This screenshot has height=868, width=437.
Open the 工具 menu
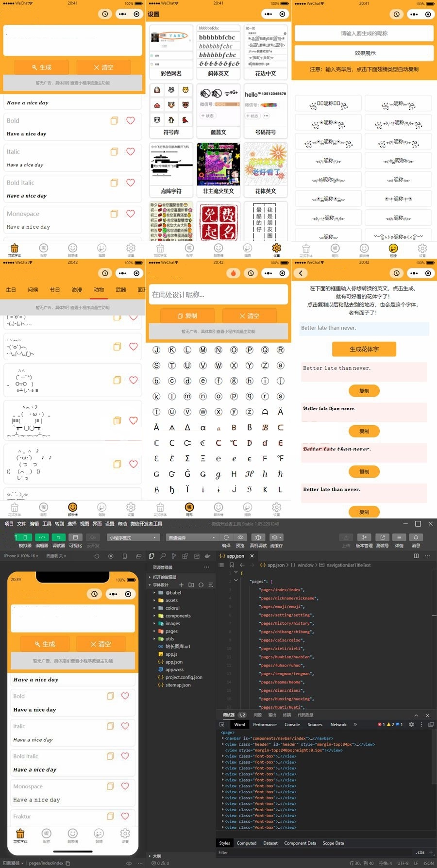tap(47, 524)
